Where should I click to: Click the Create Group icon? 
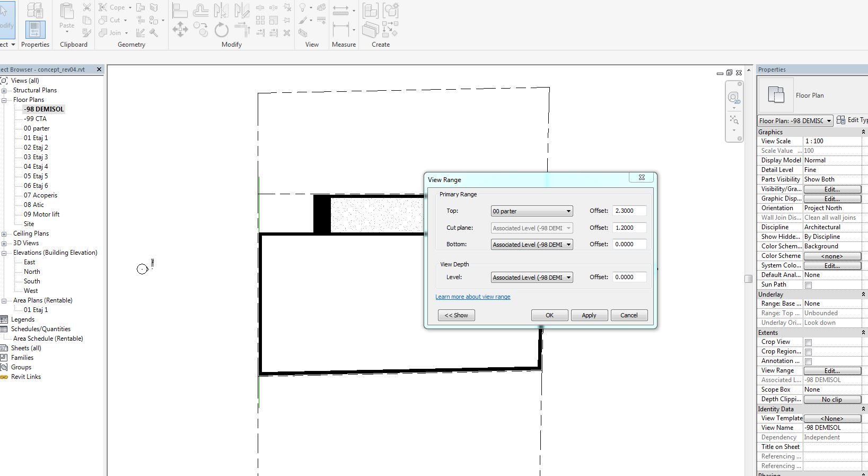point(391,11)
